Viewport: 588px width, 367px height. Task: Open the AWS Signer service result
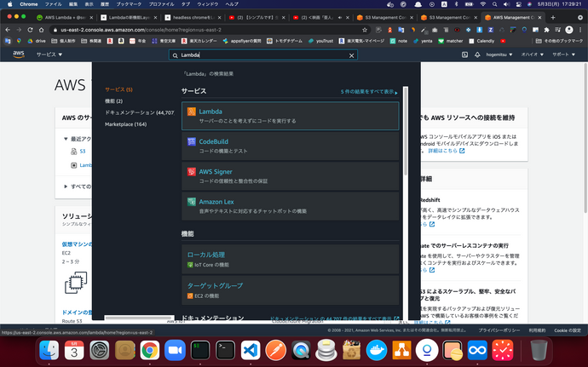tap(290, 176)
